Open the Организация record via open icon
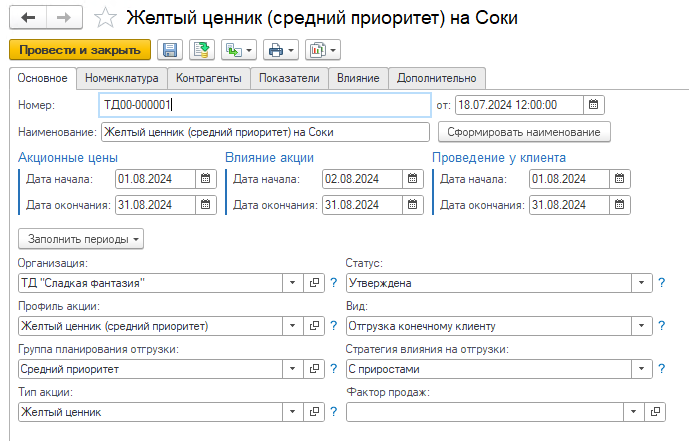This screenshot has height=441, width=689. (314, 283)
